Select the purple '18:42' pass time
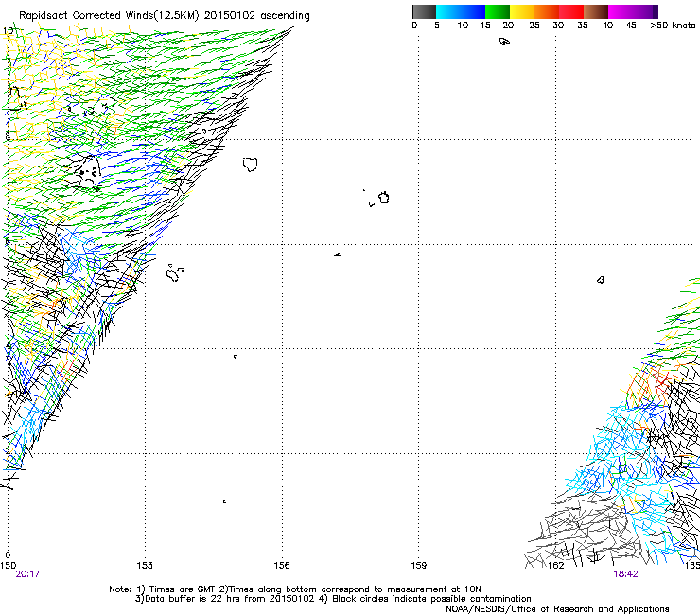 tap(625, 574)
